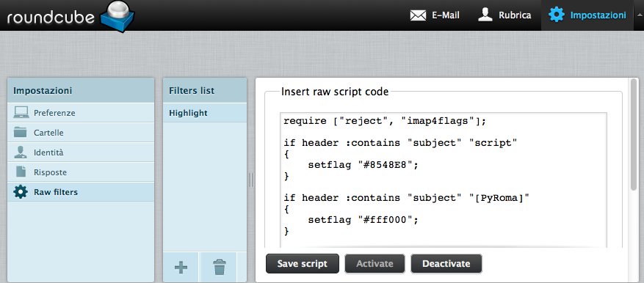Select Identità in settings list
This screenshot has height=283, width=644.
pyautogui.click(x=81, y=152)
